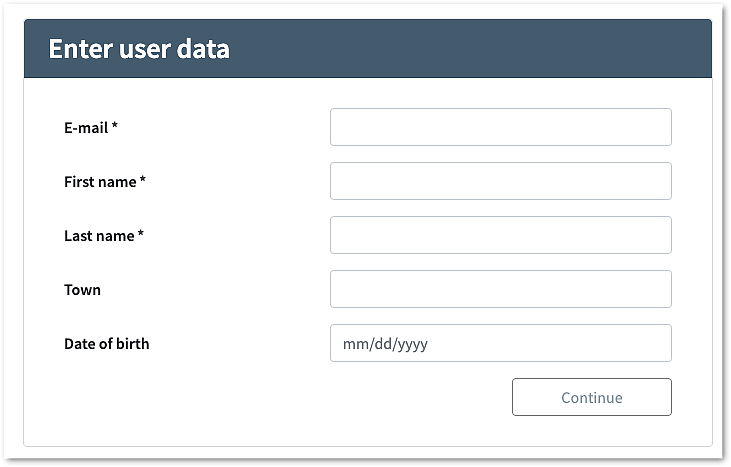
Task: Click the empty area of the header bar
Action: click(480, 49)
